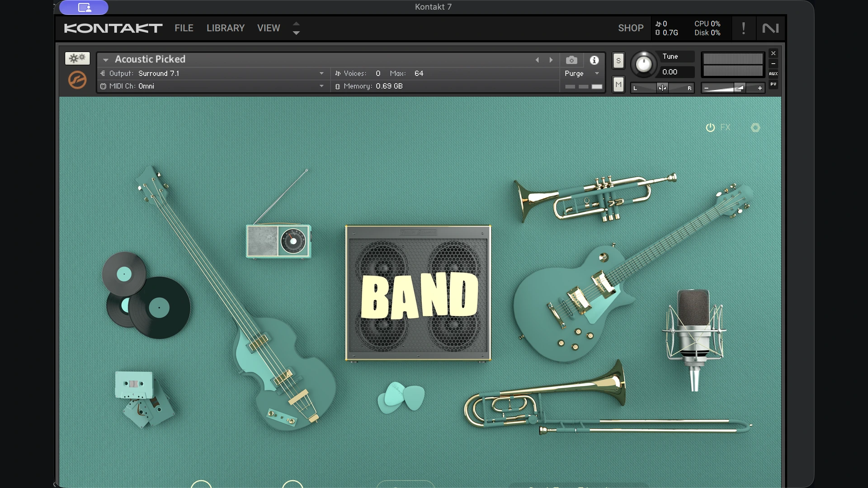Mute the instrument with M button
Image resolution: width=868 pixels, height=488 pixels.
(x=618, y=84)
